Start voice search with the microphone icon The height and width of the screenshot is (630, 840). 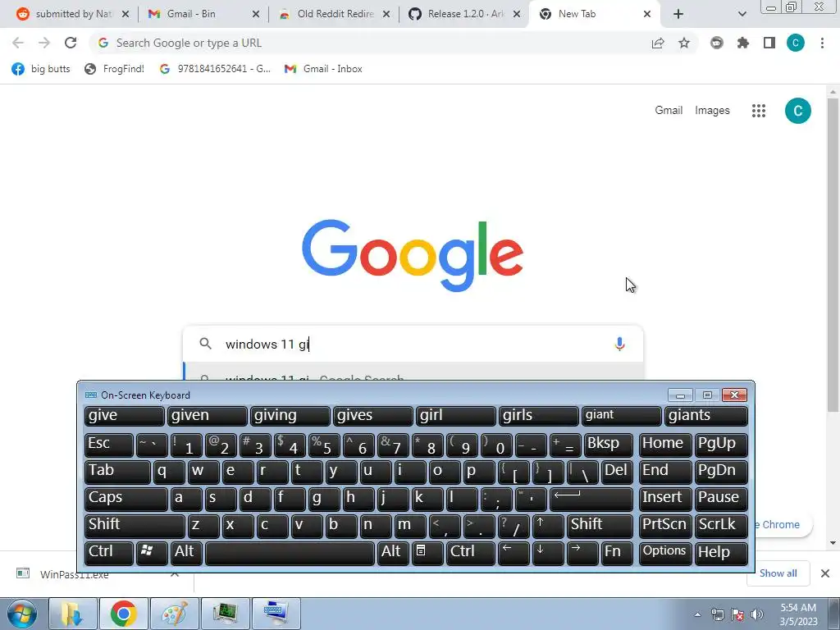pos(620,344)
